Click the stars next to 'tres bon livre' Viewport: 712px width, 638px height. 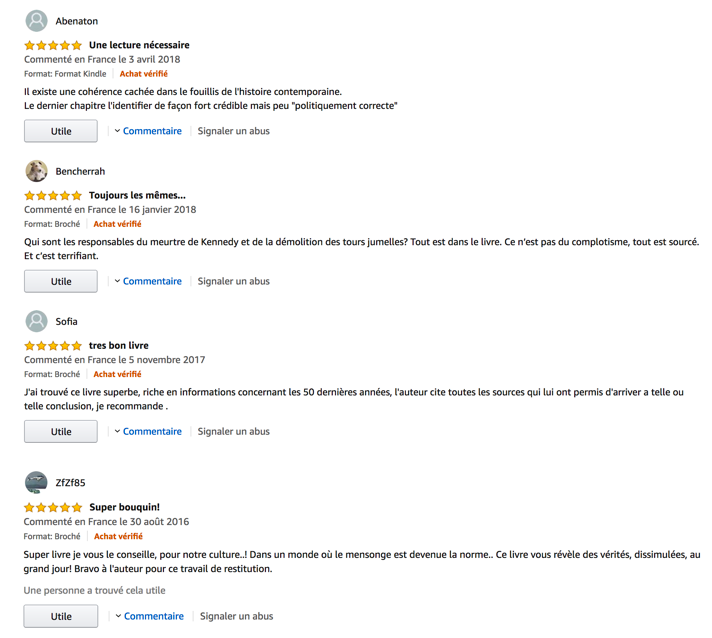pos(53,346)
